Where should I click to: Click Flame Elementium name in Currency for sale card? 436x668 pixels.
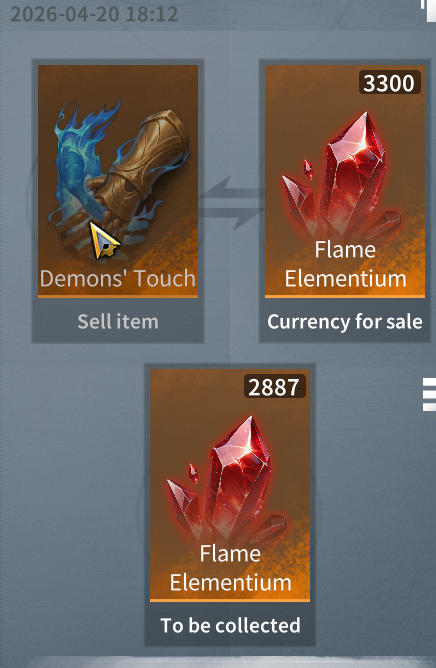(x=345, y=264)
